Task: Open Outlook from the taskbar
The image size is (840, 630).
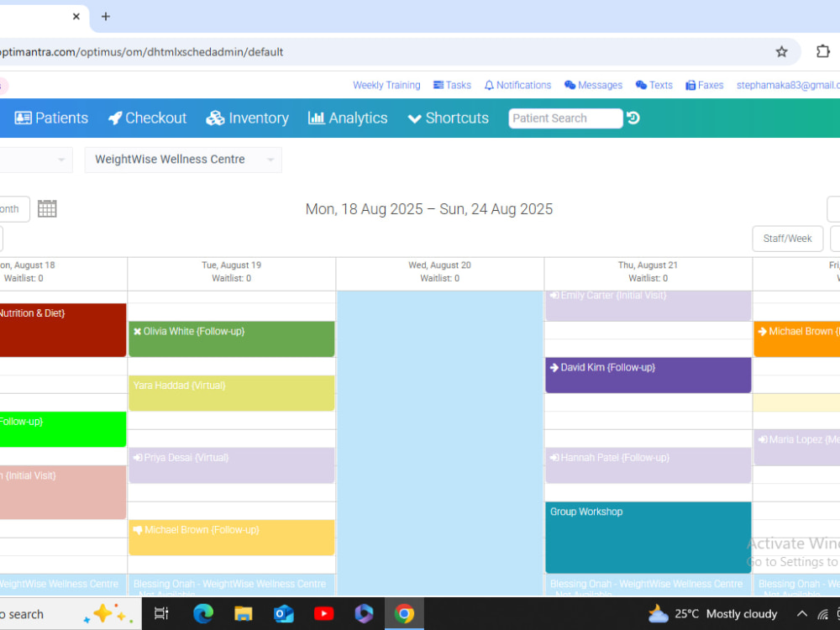Action: click(283, 613)
